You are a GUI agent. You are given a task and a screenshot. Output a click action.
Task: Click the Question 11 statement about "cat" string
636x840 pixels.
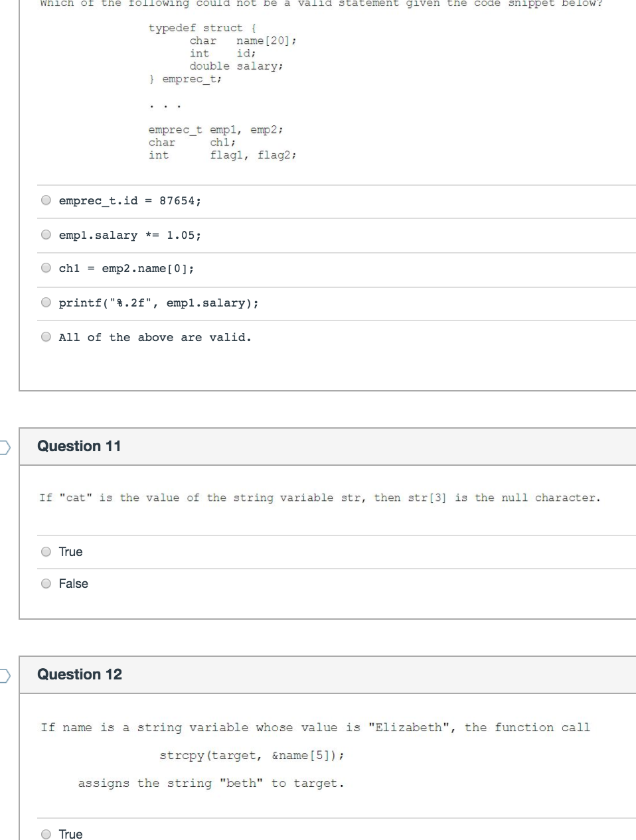click(319, 498)
